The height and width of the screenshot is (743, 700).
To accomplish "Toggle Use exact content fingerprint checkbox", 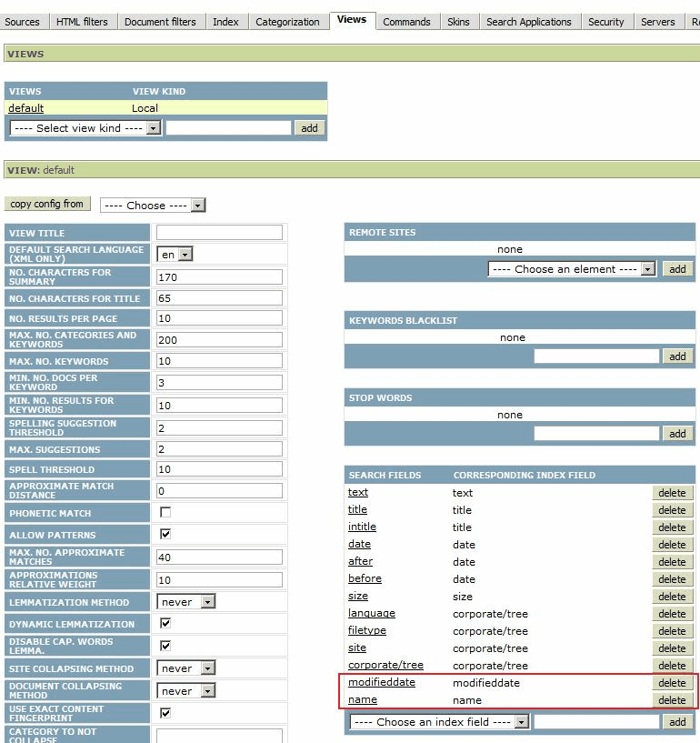I will [x=165, y=713].
